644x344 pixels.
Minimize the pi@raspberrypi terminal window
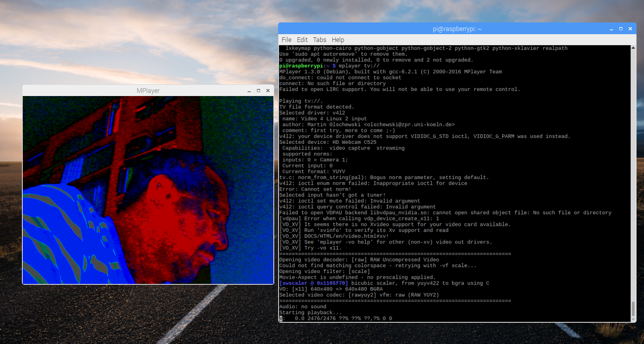[x=610, y=29]
